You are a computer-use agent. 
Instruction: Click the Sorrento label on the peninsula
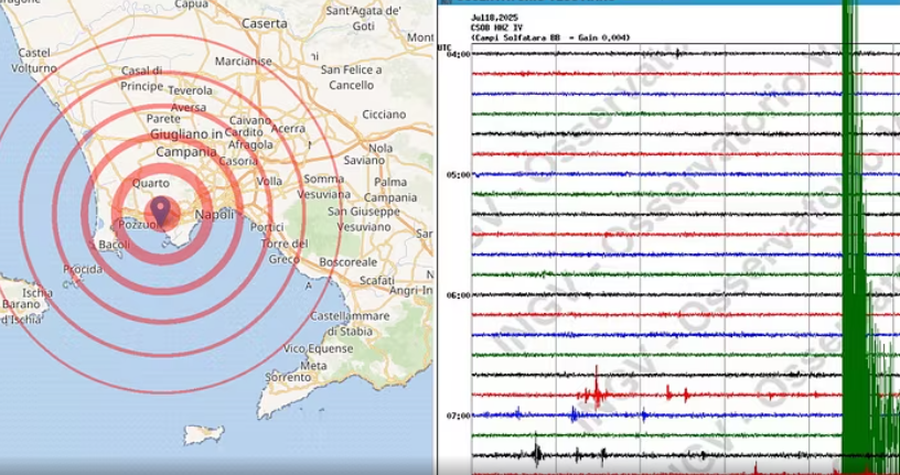coord(288,378)
